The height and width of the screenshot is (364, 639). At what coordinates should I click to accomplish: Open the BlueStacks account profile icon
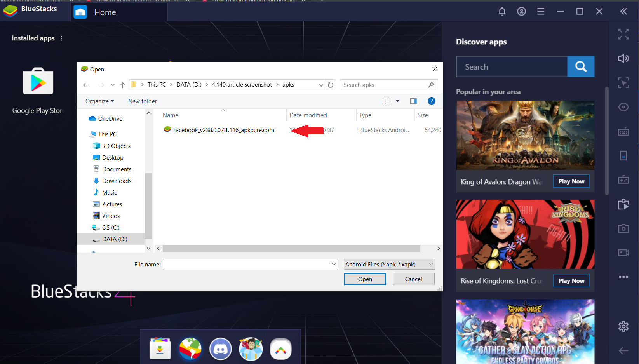pyautogui.click(x=521, y=12)
